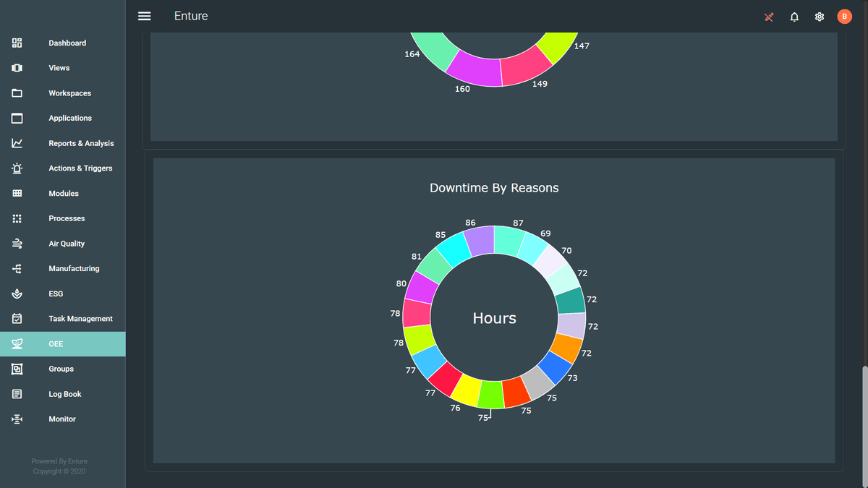The height and width of the screenshot is (488, 868).
Task: Open Actions & Triggers
Action: [17, 168]
